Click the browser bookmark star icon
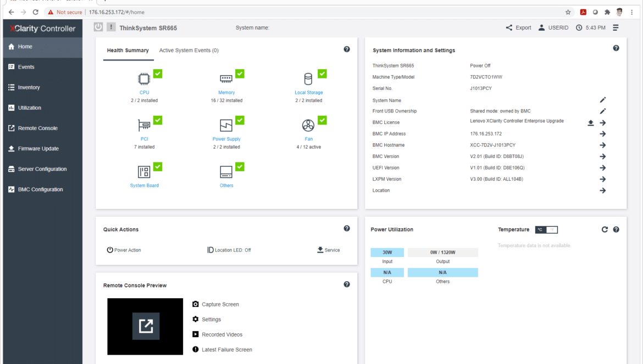 click(x=568, y=12)
